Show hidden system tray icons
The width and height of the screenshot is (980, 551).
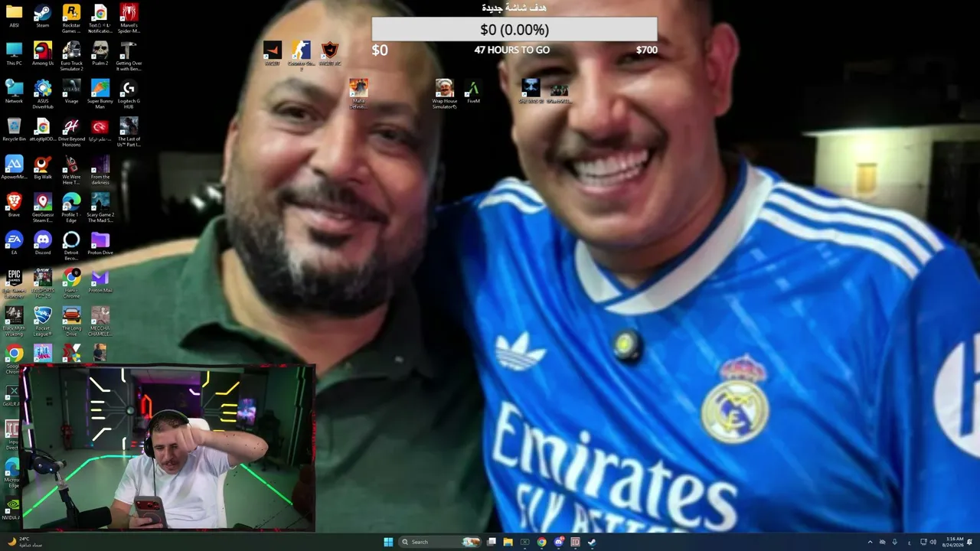[870, 542]
